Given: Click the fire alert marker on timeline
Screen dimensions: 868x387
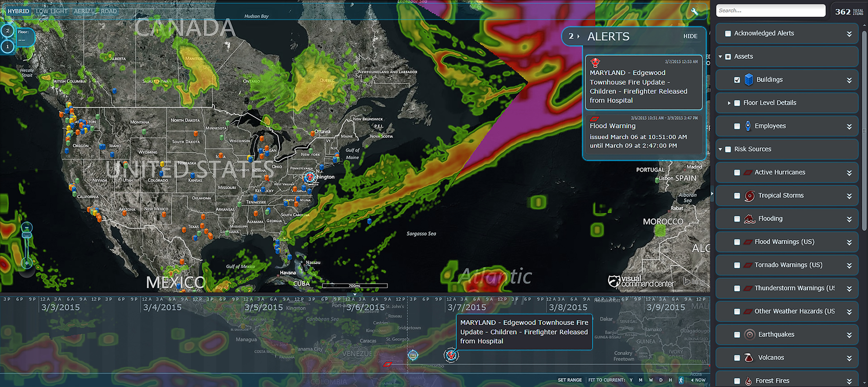Looking at the screenshot, I should tap(451, 355).
